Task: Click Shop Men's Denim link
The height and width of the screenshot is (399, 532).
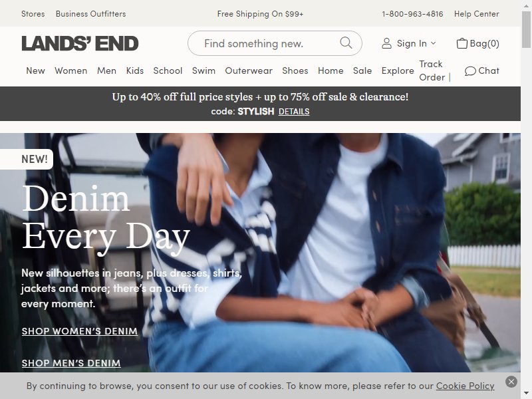Action: tap(71, 363)
